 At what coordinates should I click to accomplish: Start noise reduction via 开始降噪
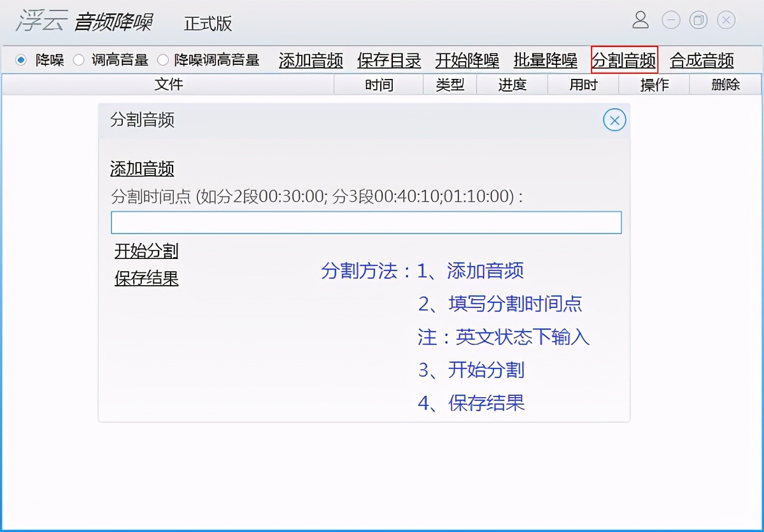tap(467, 60)
